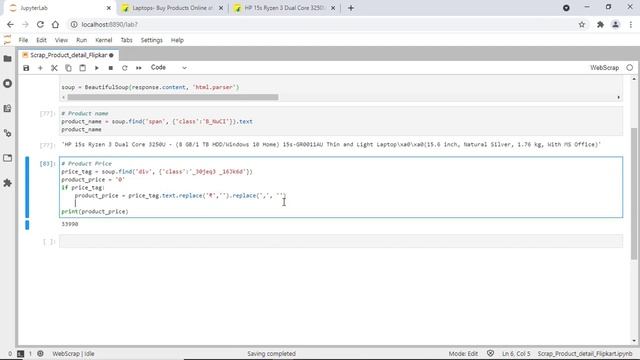
Task: Open the Edit menu
Action: coord(41,40)
